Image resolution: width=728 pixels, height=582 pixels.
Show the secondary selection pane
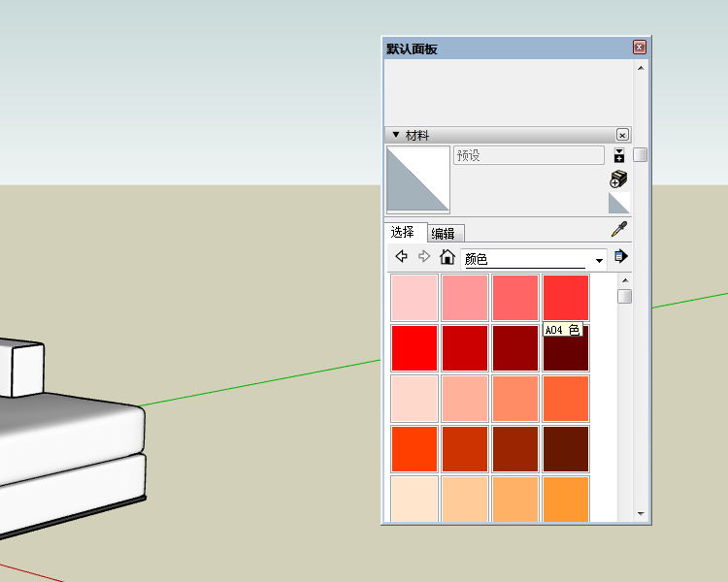click(619, 155)
